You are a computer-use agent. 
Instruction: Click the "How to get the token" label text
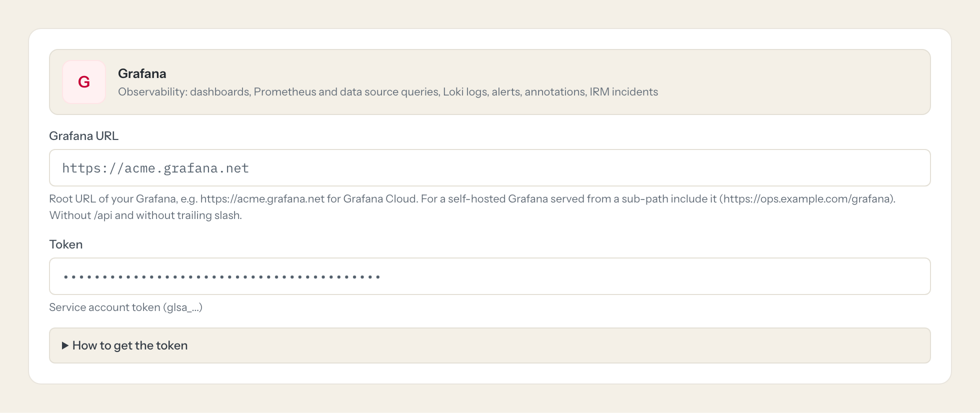tap(130, 345)
